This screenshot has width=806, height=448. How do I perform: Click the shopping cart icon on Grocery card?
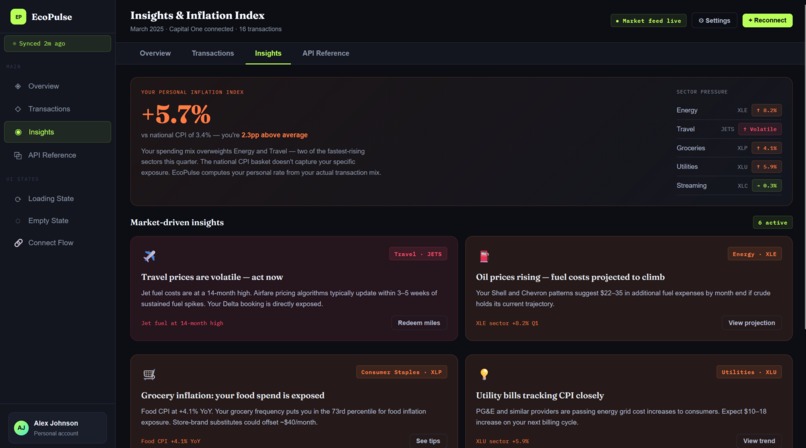149,374
